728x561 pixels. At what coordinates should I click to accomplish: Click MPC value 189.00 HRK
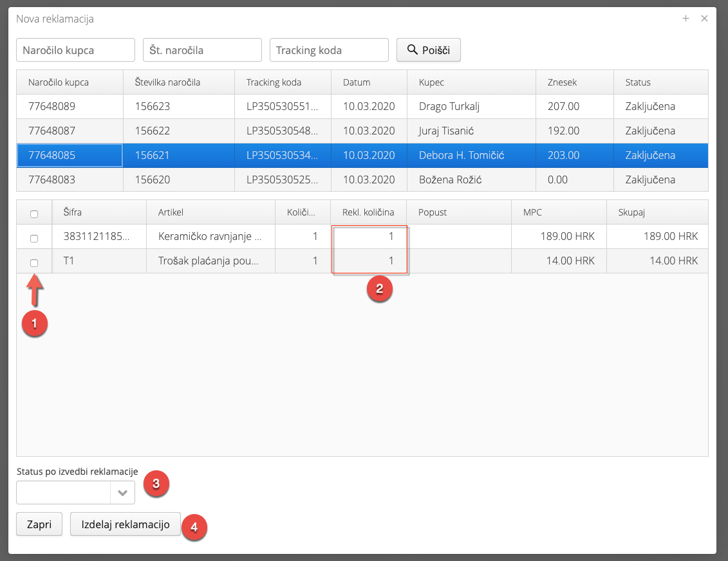point(567,237)
